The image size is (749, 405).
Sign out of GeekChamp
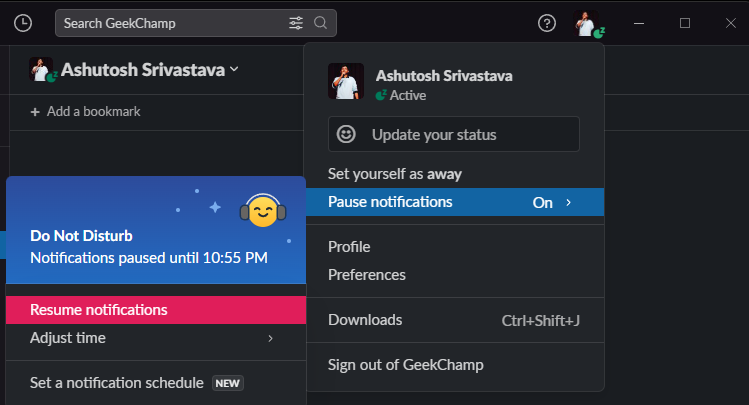coord(405,365)
